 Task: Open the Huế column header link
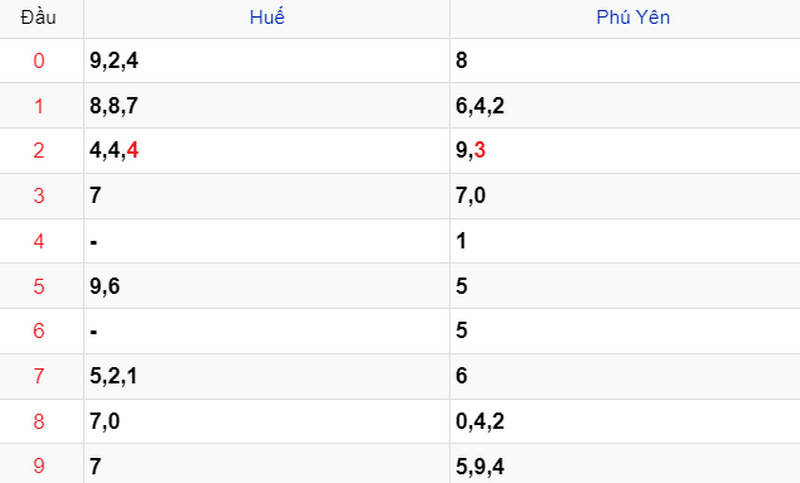click(267, 17)
